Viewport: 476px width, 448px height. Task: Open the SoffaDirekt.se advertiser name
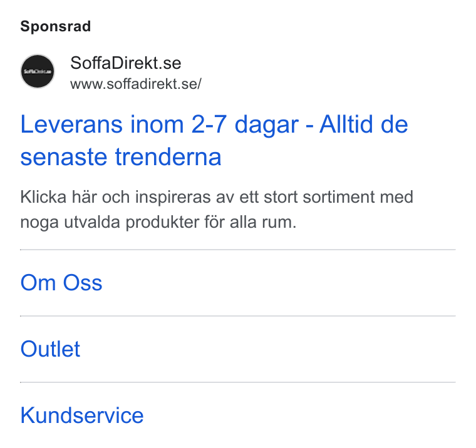[126, 63]
